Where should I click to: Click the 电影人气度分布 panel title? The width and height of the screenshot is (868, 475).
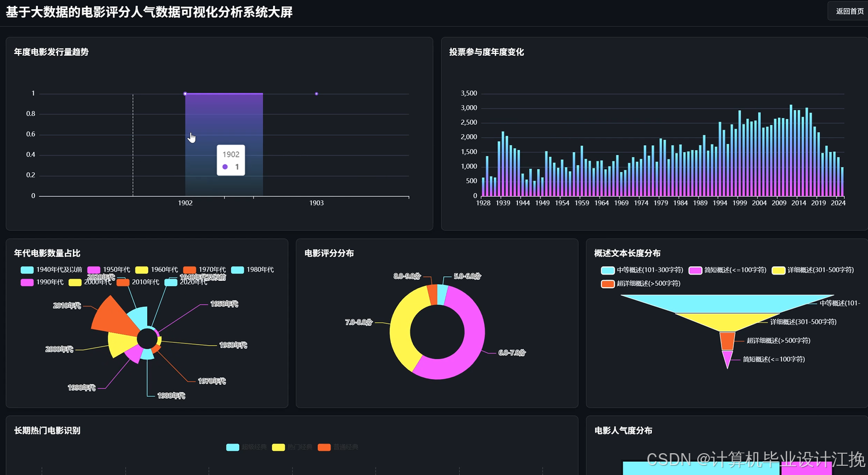623,430
